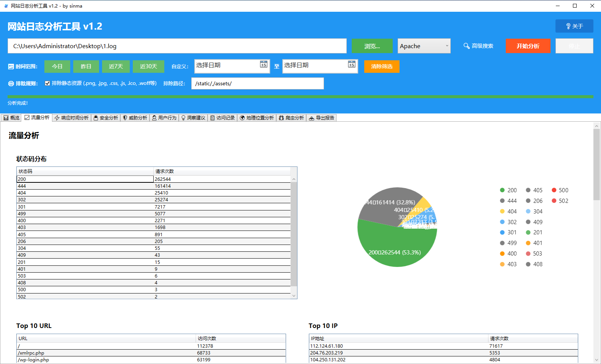Image resolution: width=601 pixels, height=364 pixels.
Task: Click the 近7天 time range button
Action: [116, 66]
